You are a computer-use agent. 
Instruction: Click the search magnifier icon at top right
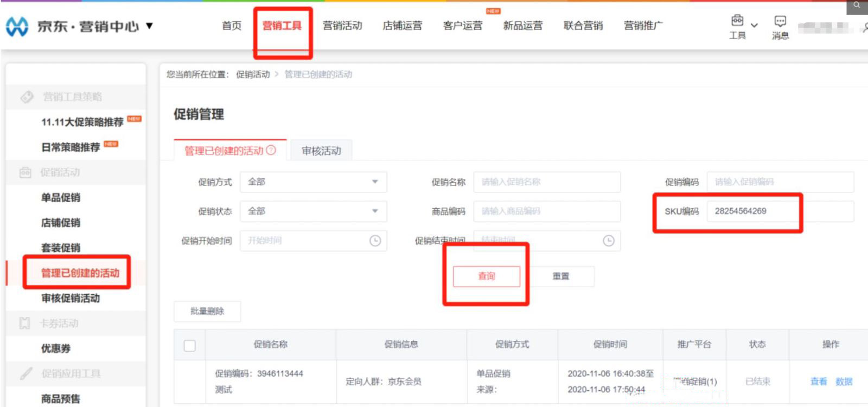click(857, 5)
